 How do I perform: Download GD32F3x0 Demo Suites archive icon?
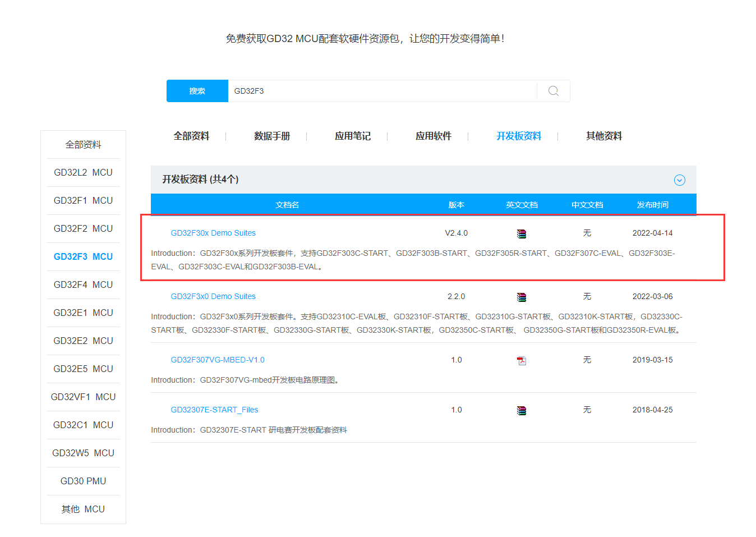coord(522,297)
